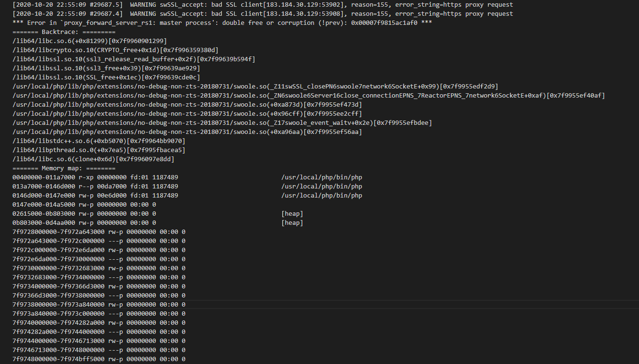
Task: Click the 7f9728000000-7f972a643000 rw-p row
Action: (99, 232)
